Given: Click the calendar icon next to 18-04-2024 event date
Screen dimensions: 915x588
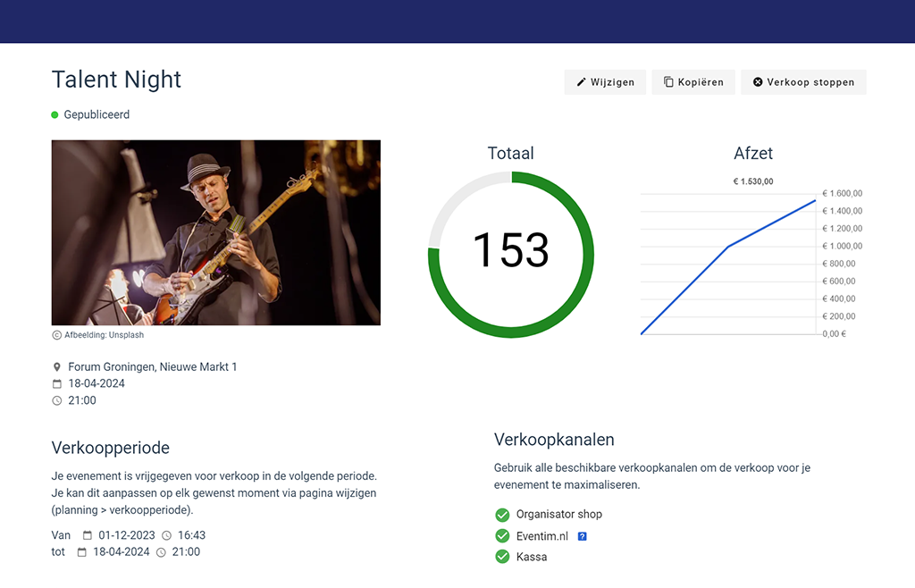Looking at the screenshot, I should pyautogui.click(x=57, y=384).
